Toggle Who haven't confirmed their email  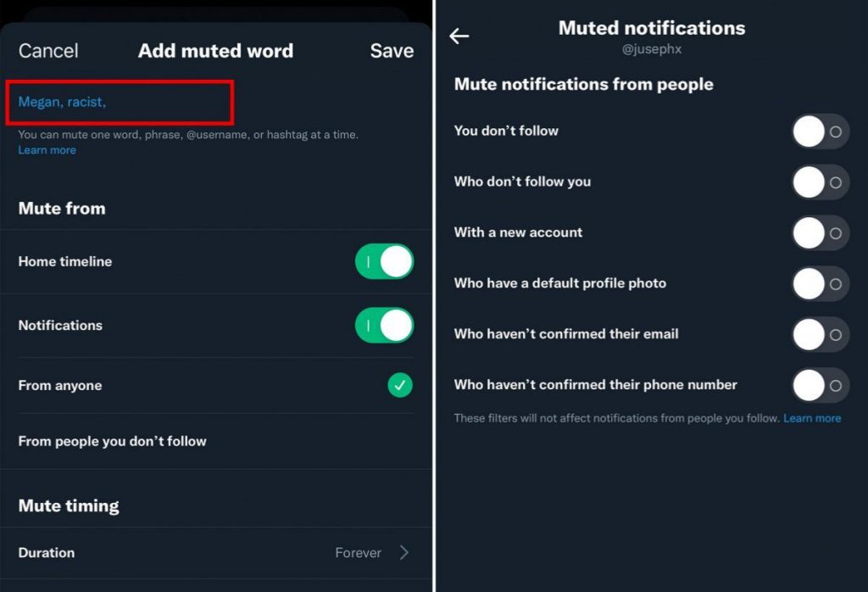(x=820, y=334)
